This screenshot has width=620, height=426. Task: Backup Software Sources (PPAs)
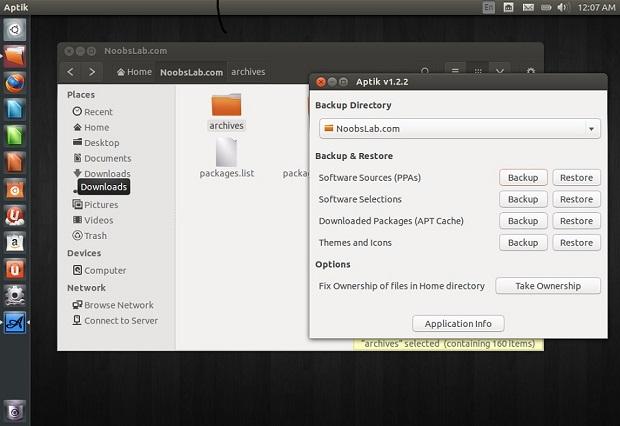point(523,178)
